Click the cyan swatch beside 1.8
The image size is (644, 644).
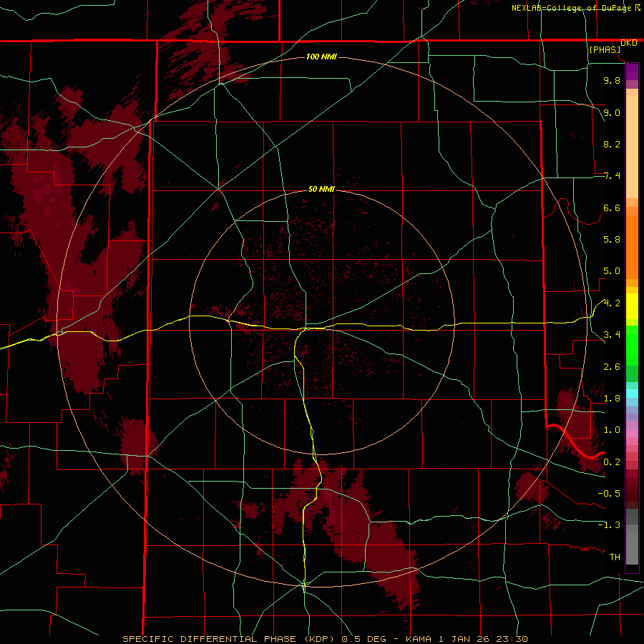click(632, 394)
